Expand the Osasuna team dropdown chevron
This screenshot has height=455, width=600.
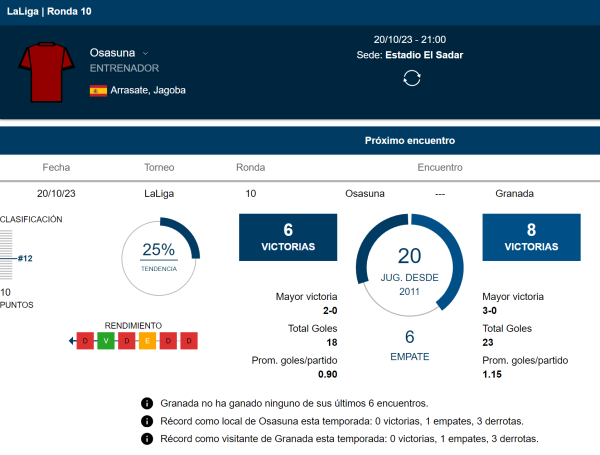(146, 53)
